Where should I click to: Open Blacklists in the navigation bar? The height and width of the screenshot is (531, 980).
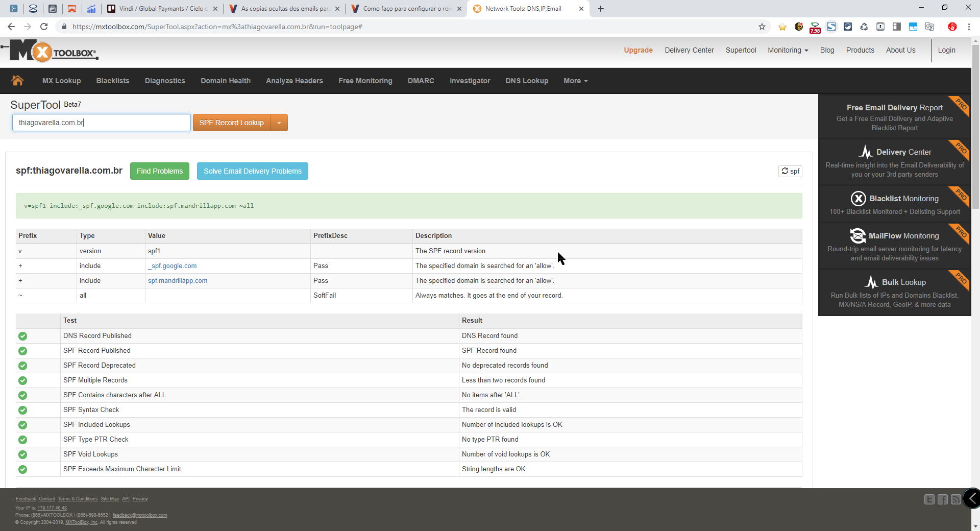113,81
